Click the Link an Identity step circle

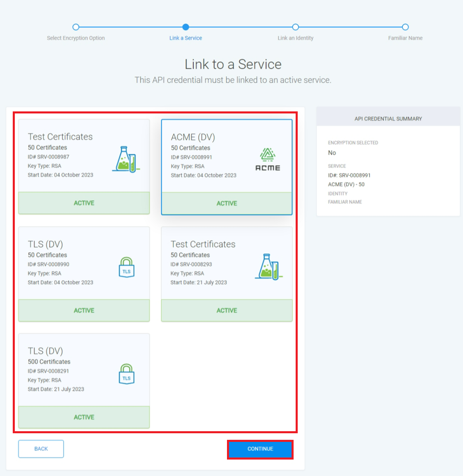point(295,27)
